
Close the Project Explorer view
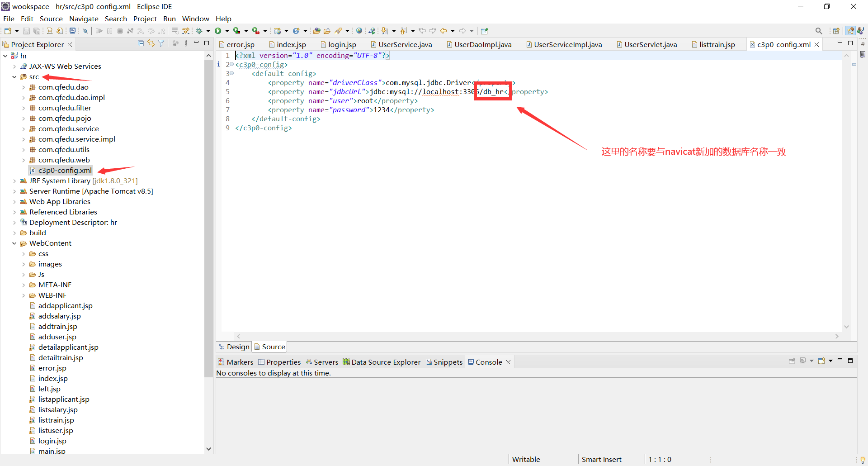[x=70, y=44]
